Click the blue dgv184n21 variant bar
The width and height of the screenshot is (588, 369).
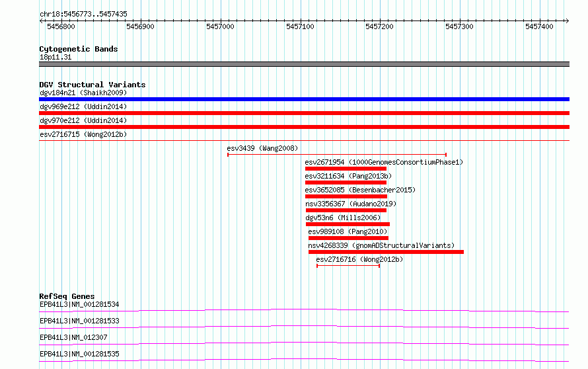[304, 99]
